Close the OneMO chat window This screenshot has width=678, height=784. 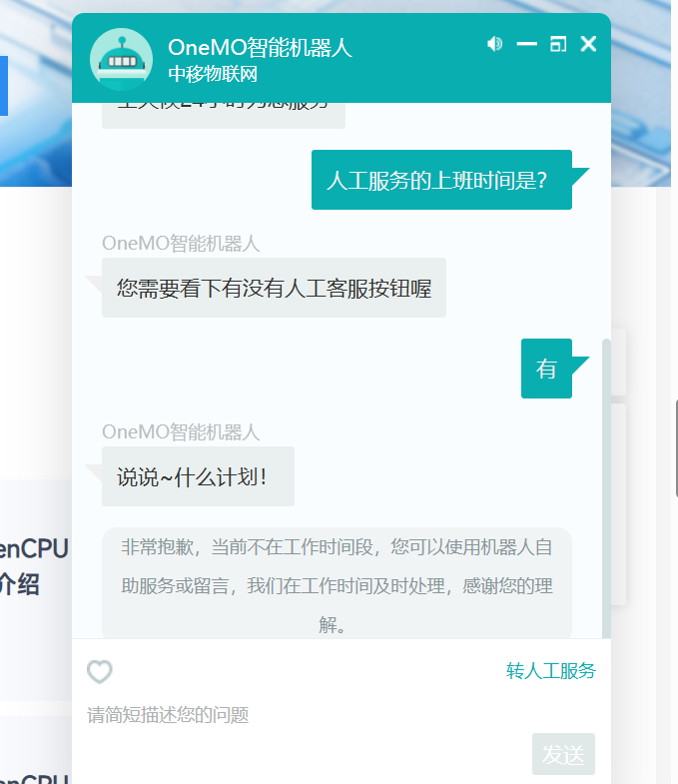click(588, 44)
